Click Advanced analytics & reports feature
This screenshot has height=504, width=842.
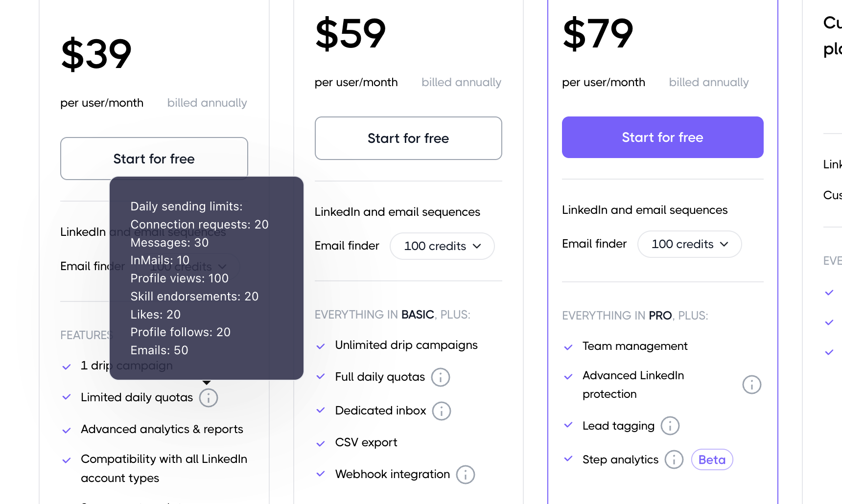pos(162,429)
